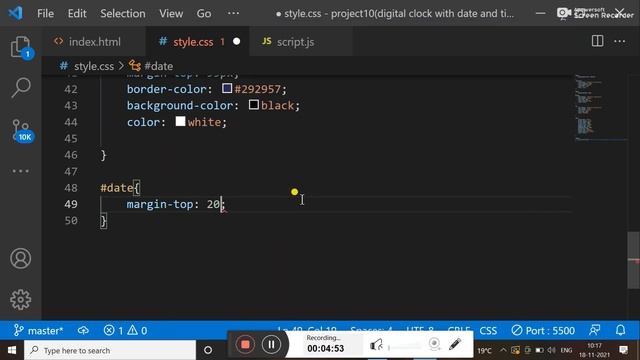Click line number 46 in gutter
640x360 pixels.
pos(71,155)
